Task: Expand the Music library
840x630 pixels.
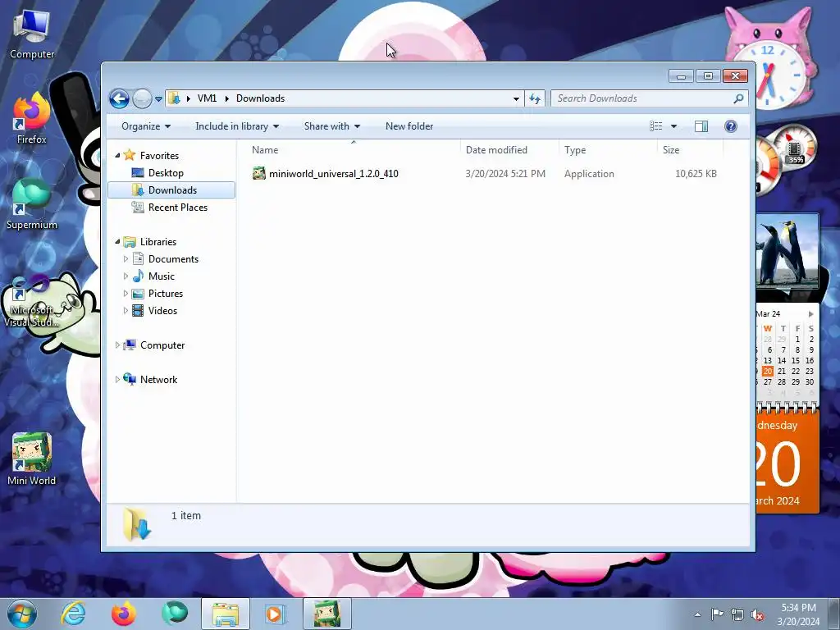Action: point(126,276)
